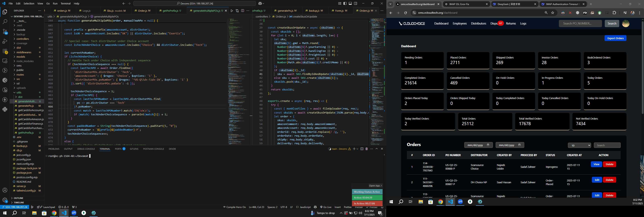Close the generateMultiplePOs.js editor tab
The width and height of the screenshot is (644, 217).
click(226, 11)
